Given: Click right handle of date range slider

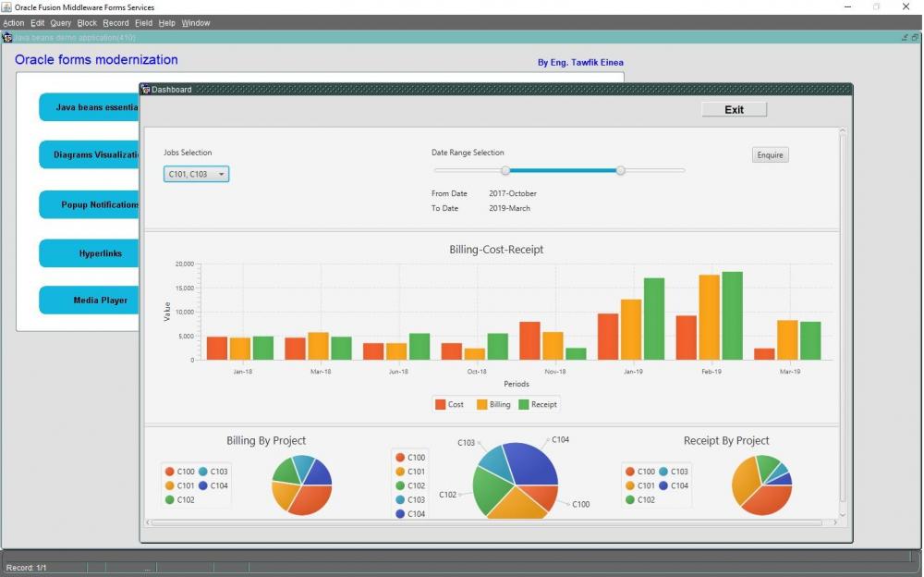Looking at the screenshot, I should click(621, 170).
